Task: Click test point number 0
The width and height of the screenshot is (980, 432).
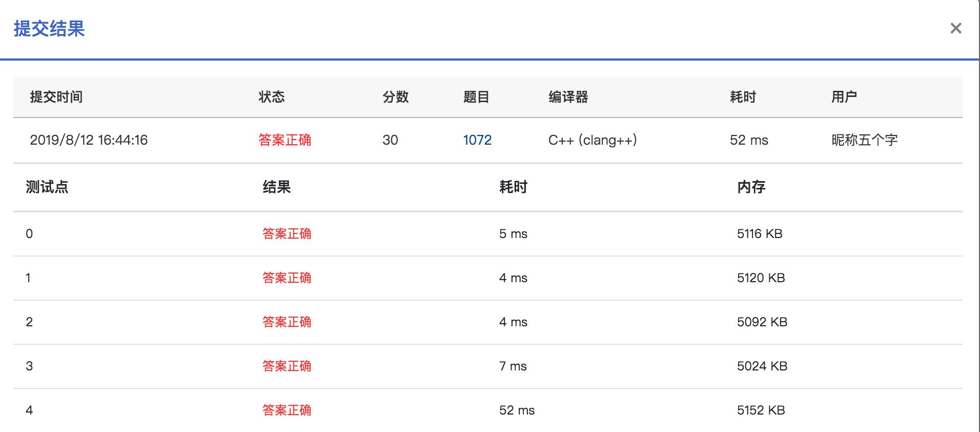Action: tap(29, 234)
